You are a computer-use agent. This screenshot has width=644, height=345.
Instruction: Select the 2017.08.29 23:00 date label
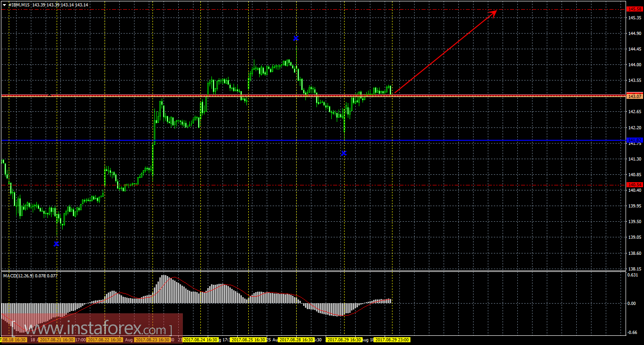tap(392, 340)
